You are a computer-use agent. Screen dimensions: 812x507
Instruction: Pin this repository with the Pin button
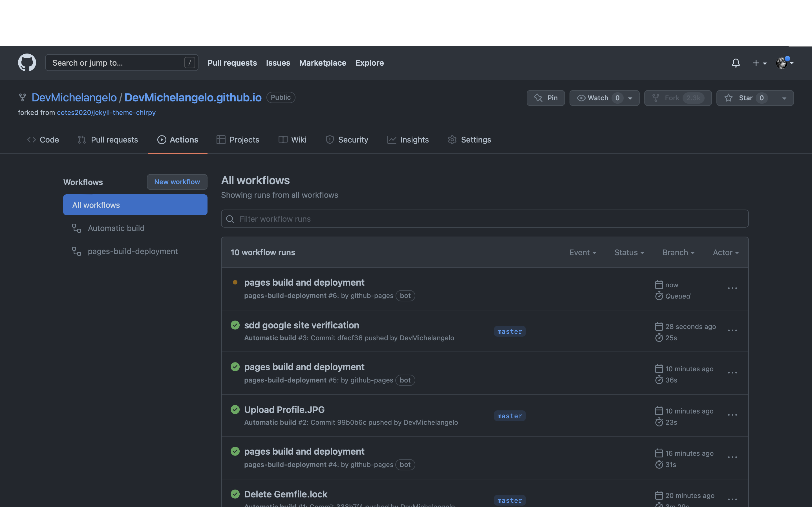(x=546, y=98)
